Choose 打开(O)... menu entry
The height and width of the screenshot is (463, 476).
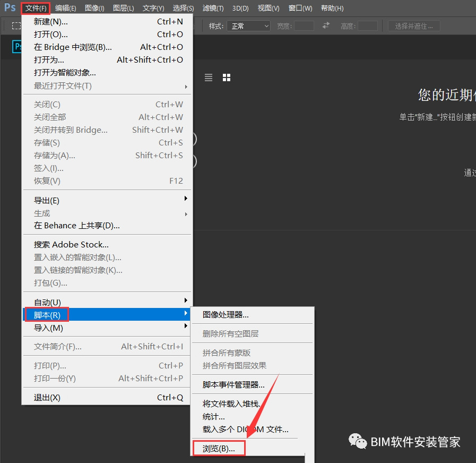pyautogui.click(x=107, y=35)
